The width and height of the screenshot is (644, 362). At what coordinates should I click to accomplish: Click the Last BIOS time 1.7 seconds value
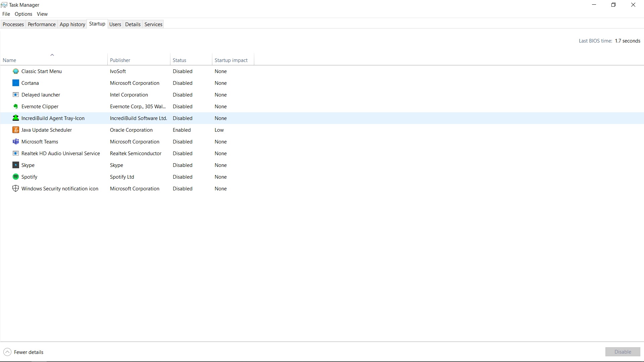[x=628, y=41]
